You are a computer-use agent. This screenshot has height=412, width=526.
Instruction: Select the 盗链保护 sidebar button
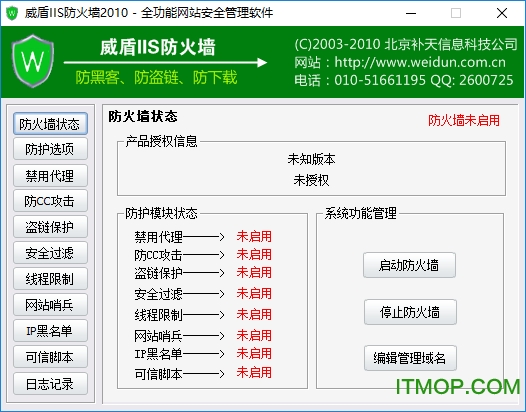tap(50, 227)
